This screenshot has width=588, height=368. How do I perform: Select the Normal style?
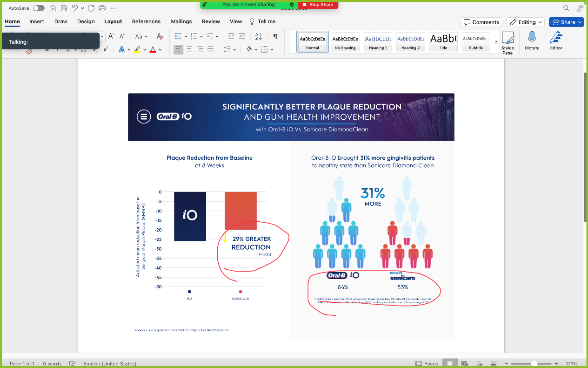pos(313,42)
